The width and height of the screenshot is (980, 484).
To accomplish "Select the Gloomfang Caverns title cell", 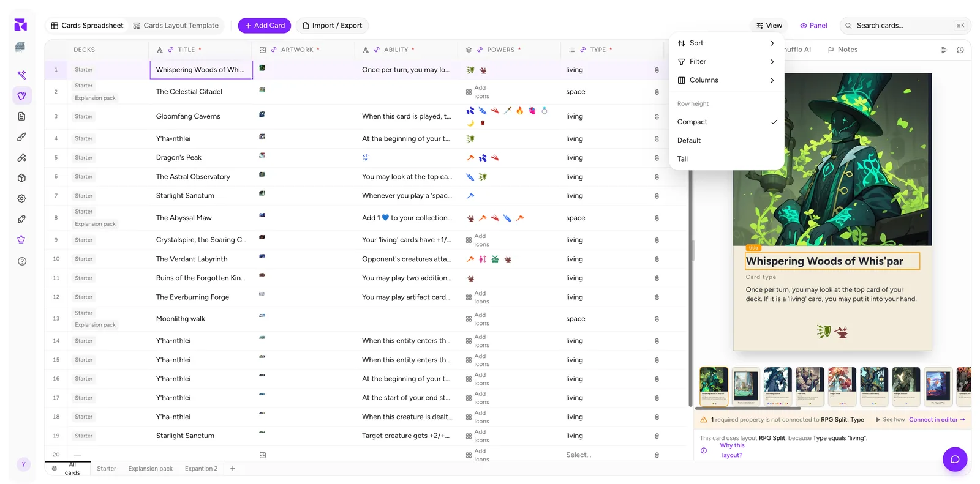I will point(201,116).
